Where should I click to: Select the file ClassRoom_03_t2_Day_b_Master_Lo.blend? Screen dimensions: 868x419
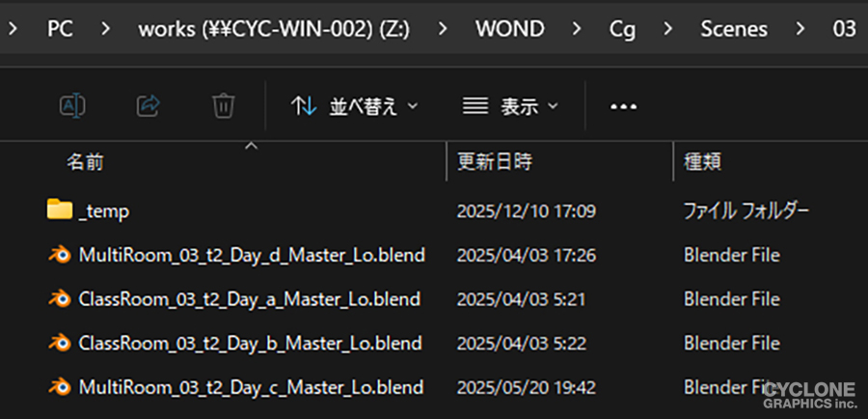click(x=250, y=343)
